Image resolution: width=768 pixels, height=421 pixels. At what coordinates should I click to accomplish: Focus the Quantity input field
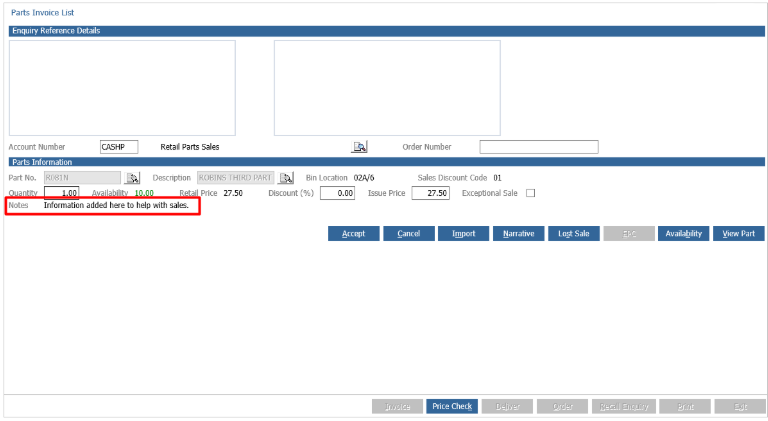(x=61, y=193)
